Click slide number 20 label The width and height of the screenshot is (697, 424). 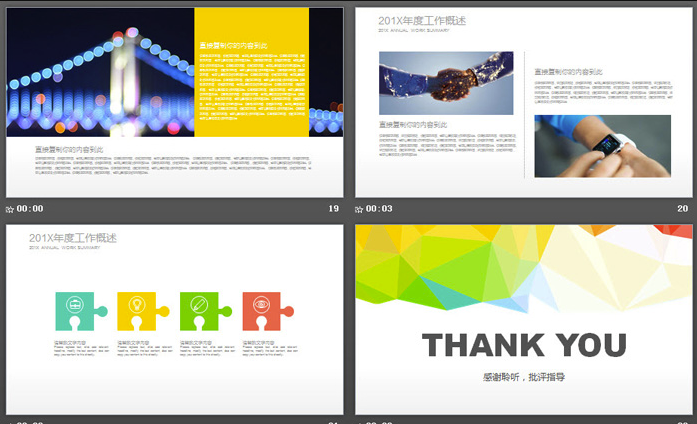(682, 209)
